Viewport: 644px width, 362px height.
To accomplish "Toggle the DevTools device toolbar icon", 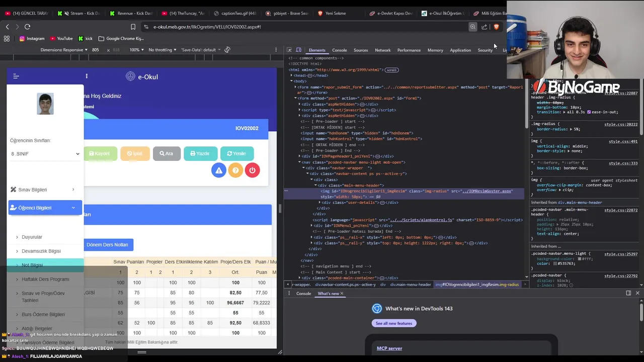I will (x=298, y=50).
